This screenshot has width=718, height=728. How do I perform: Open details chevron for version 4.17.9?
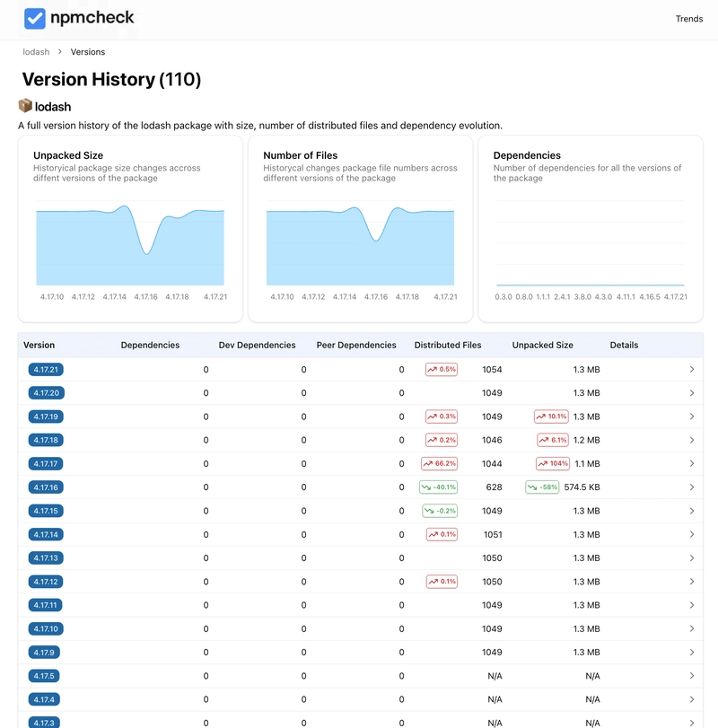692,653
